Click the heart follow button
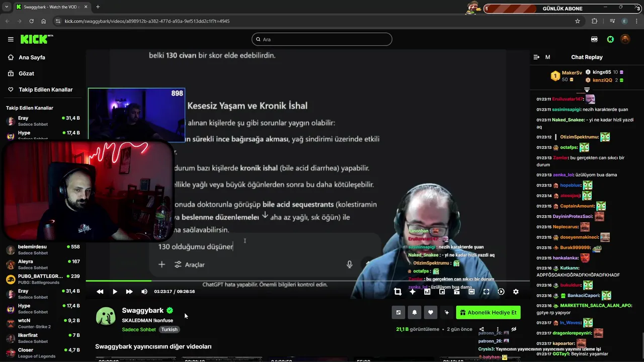The image size is (644, 362). click(431, 312)
